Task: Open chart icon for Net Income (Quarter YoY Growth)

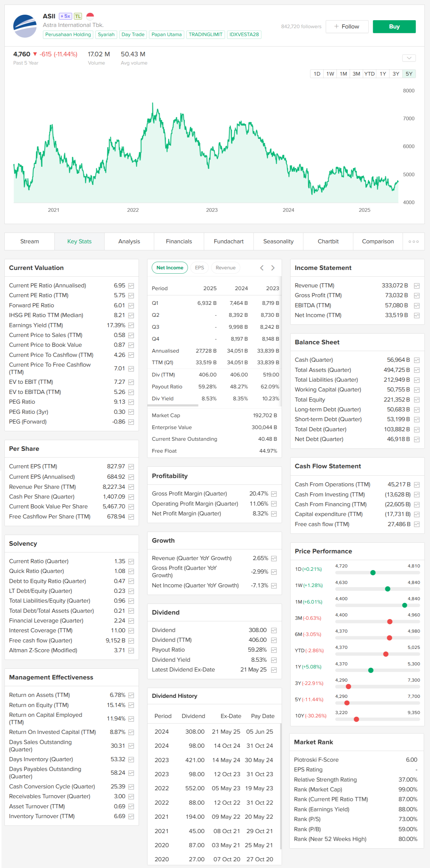Action: [x=274, y=586]
